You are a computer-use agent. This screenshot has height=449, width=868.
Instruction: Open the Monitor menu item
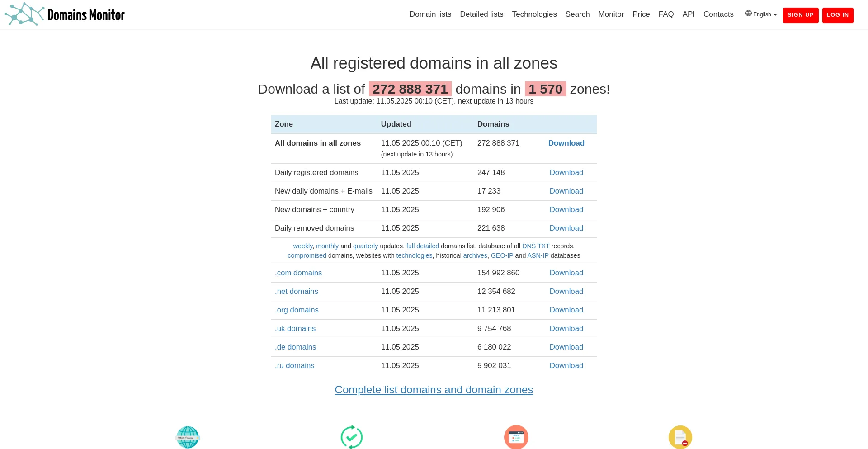click(611, 14)
